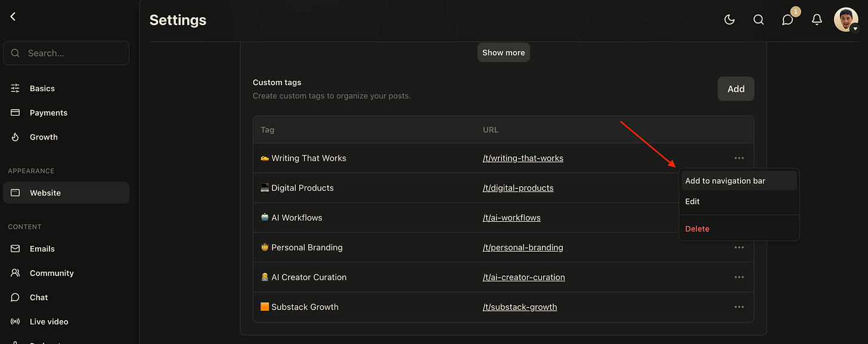Click the URL column header
The image size is (868, 344).
pos(491,129)
